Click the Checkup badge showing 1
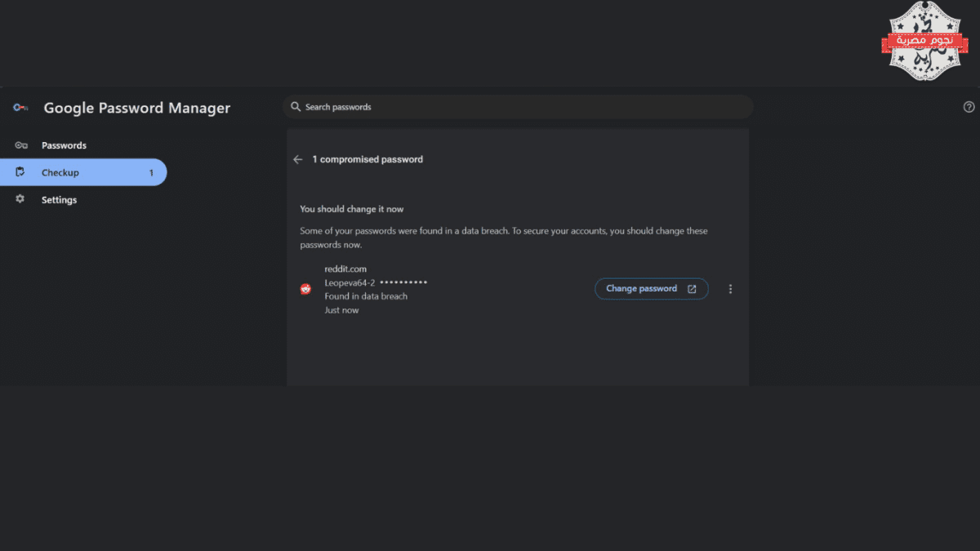The image size is (980, 551). 151,173
